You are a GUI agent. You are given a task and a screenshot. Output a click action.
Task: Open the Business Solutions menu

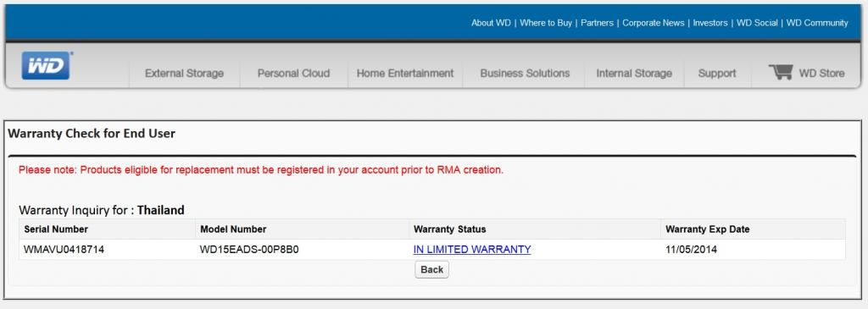(525, 73)
